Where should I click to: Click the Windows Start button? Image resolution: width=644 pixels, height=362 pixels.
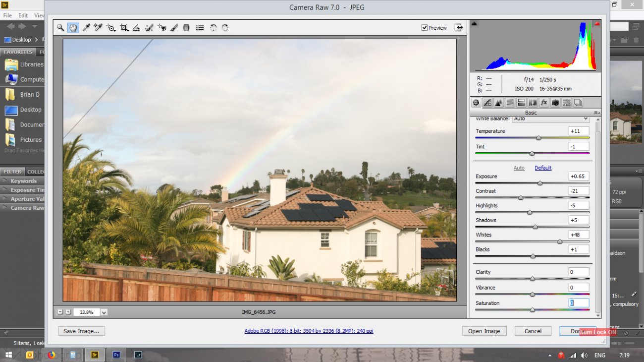click(x=8, y=355)
